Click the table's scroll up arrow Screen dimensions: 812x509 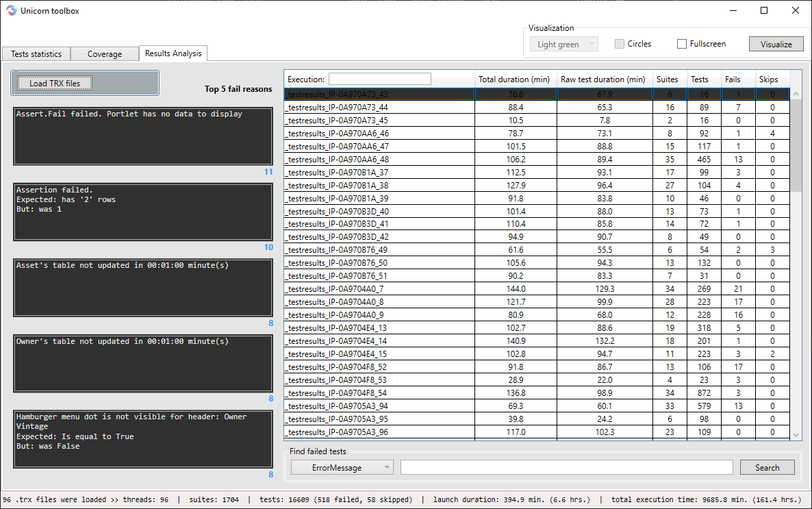click(796, 95)
